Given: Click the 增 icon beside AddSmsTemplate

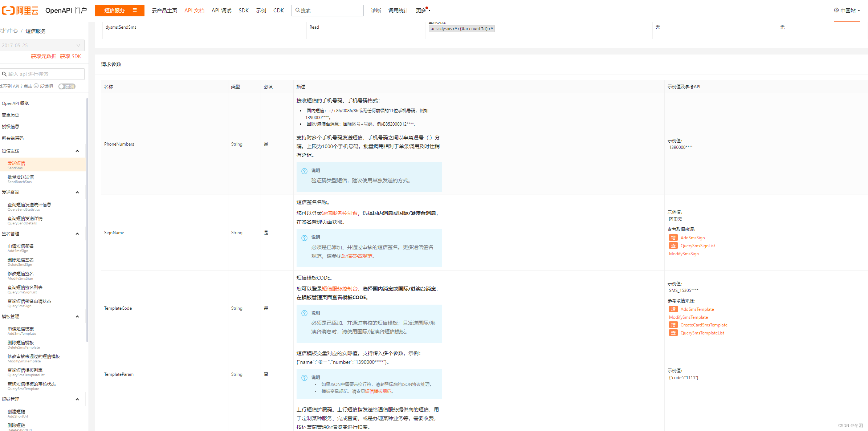Looking at the screenshot, I should (x=673, y=309).
